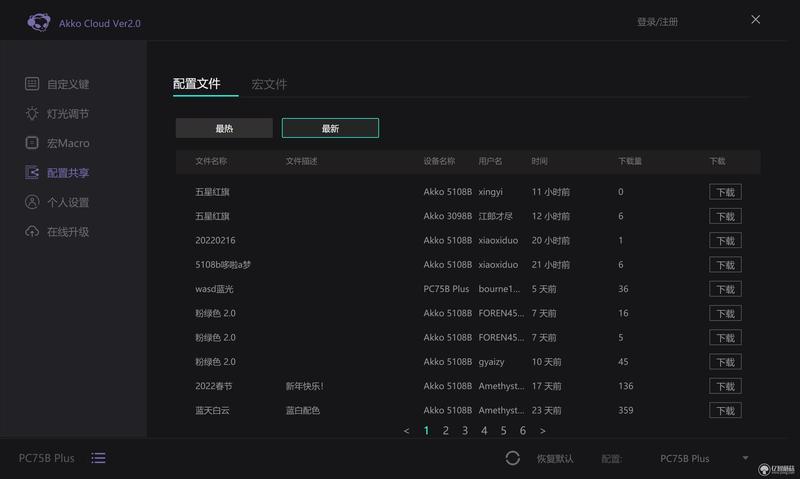Click the 下载量 column header

tap(630, 161)
